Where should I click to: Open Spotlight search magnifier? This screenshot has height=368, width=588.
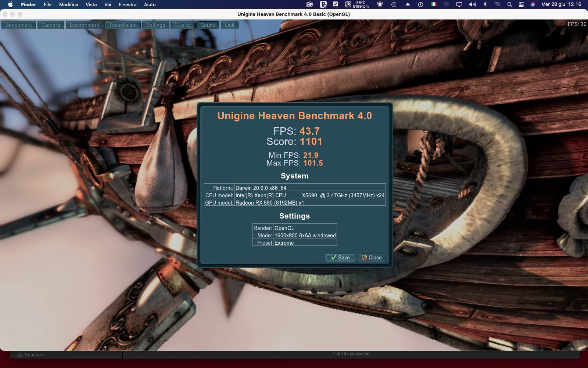(509, 4)
